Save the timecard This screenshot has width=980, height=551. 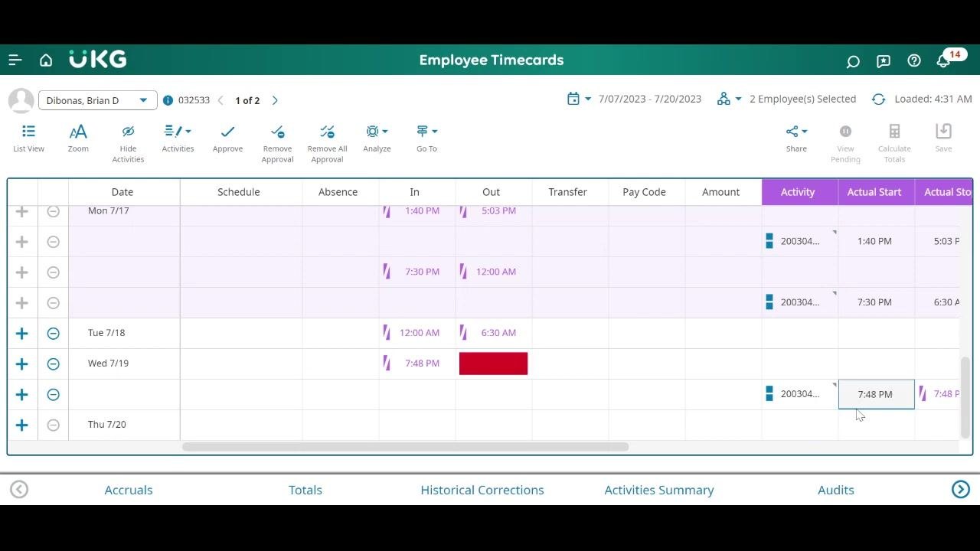(x=943, y=139)
